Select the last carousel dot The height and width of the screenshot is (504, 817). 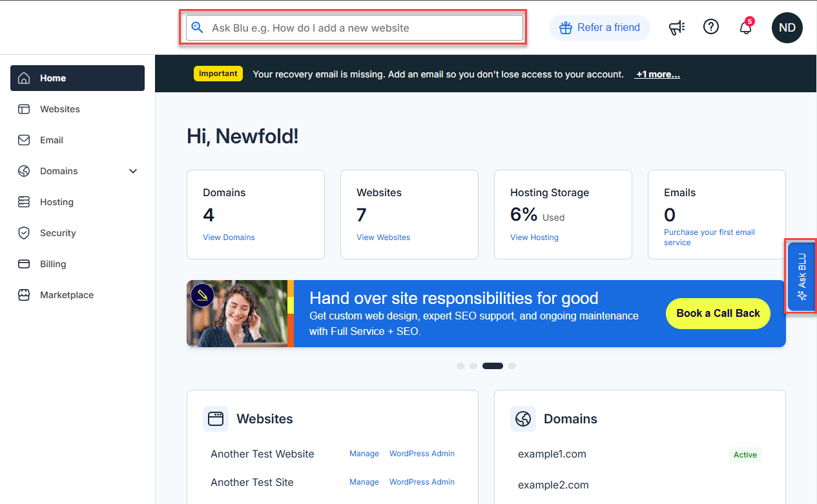(x=512, y=366)
